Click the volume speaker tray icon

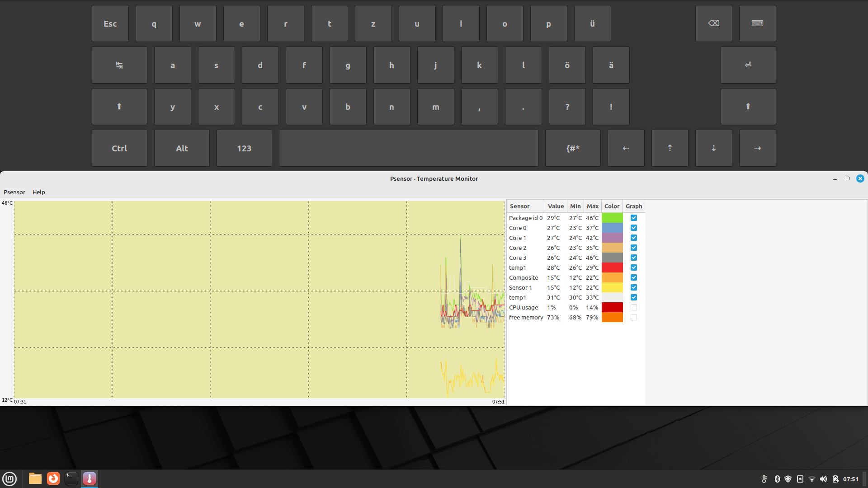pos(823,479)
